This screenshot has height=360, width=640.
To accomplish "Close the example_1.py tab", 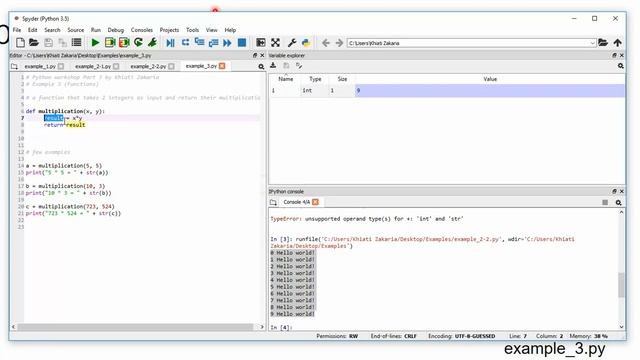I will (61, 66).
